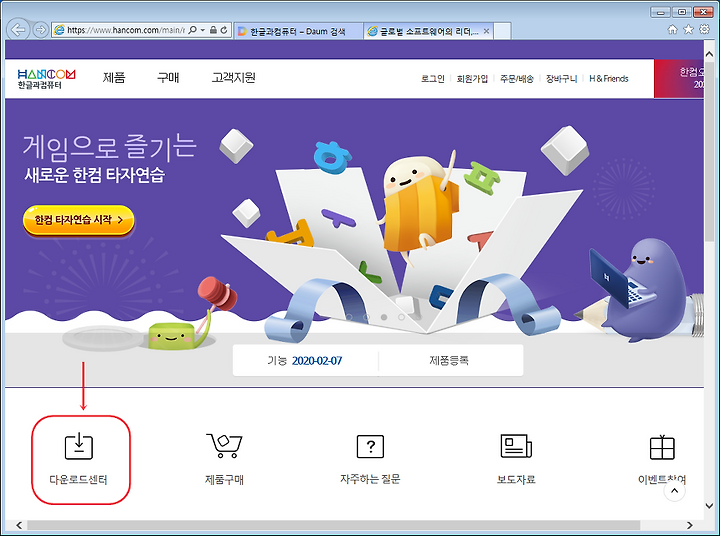Open the 주문/배송 link

517,79
